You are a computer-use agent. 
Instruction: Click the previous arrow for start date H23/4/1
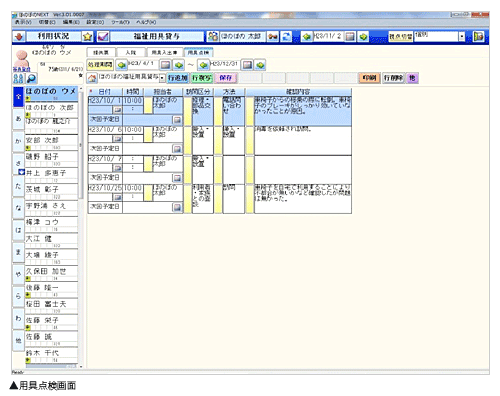[x=121, y=65]
